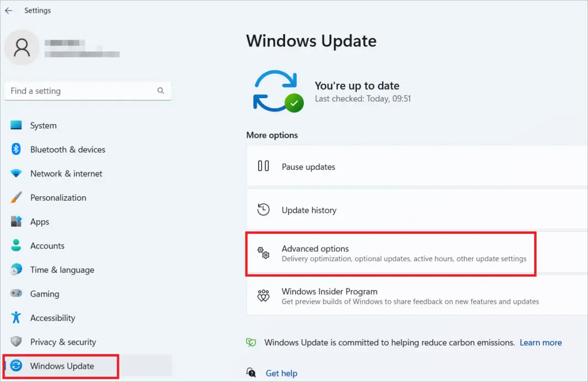Open Accounts using its person icon
Screen dimensions: 588x382
(x=17, y=246)
